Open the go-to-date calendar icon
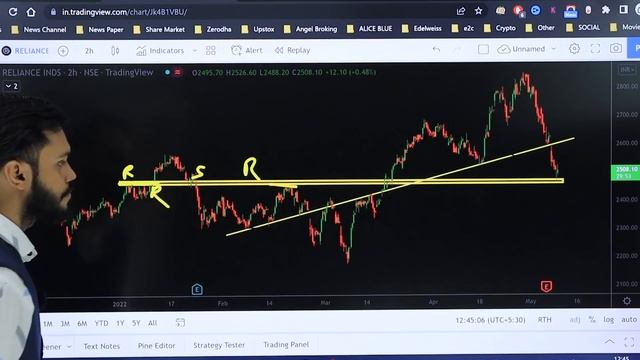Image resolution: width=640 pixels, height=360 pixels. [x=180, y=322]
